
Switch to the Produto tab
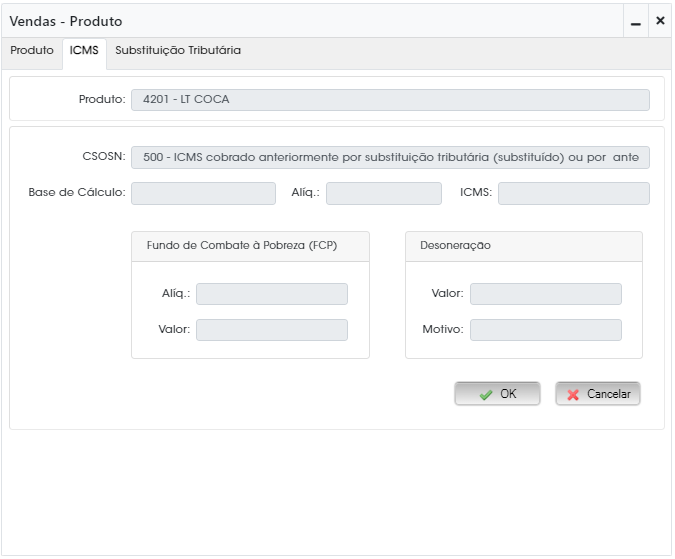point(32,51)
